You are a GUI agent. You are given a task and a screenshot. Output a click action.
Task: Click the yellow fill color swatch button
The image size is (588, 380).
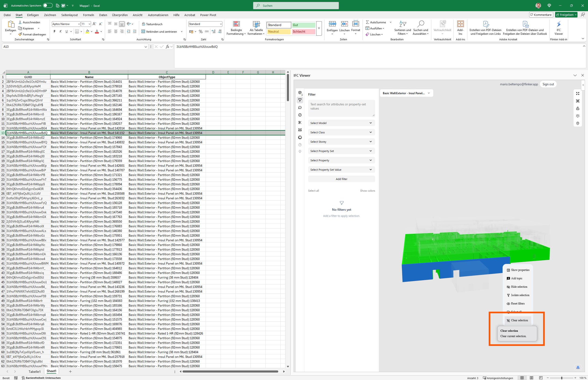coord(87,31)
